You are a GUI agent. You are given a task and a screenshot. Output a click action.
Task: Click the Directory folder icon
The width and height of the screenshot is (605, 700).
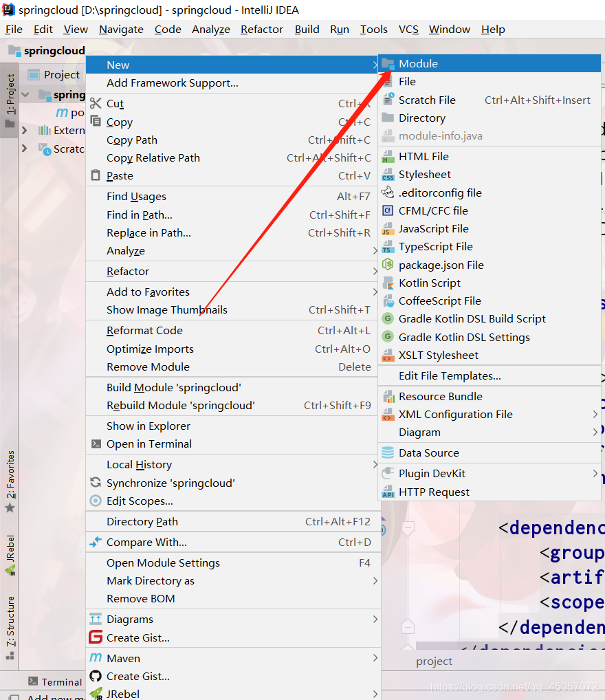click(x=388, y=118)
